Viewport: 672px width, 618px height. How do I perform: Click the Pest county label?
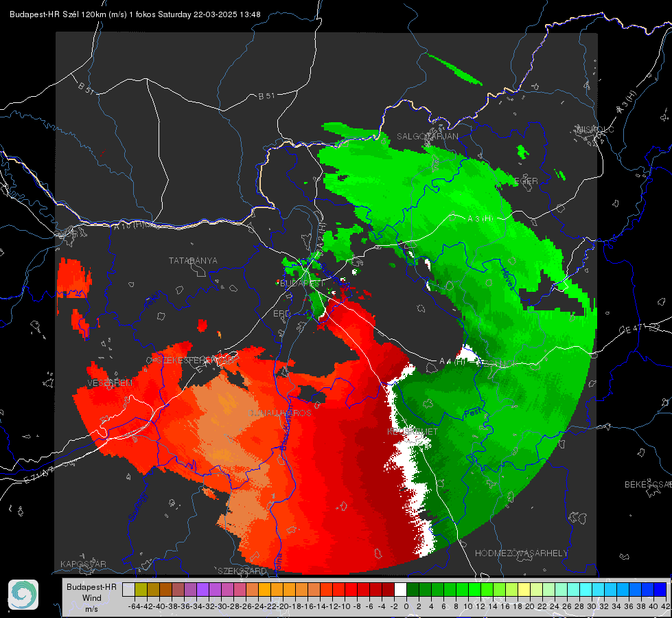pos(472,413)
